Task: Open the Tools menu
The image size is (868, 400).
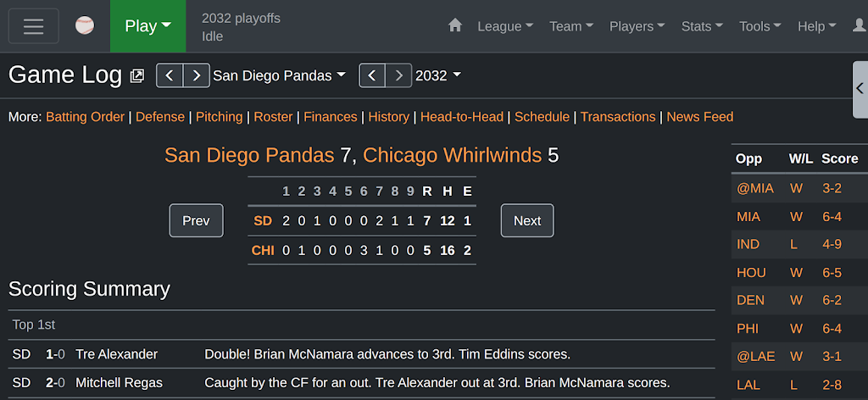Action: tap(760, 26)
